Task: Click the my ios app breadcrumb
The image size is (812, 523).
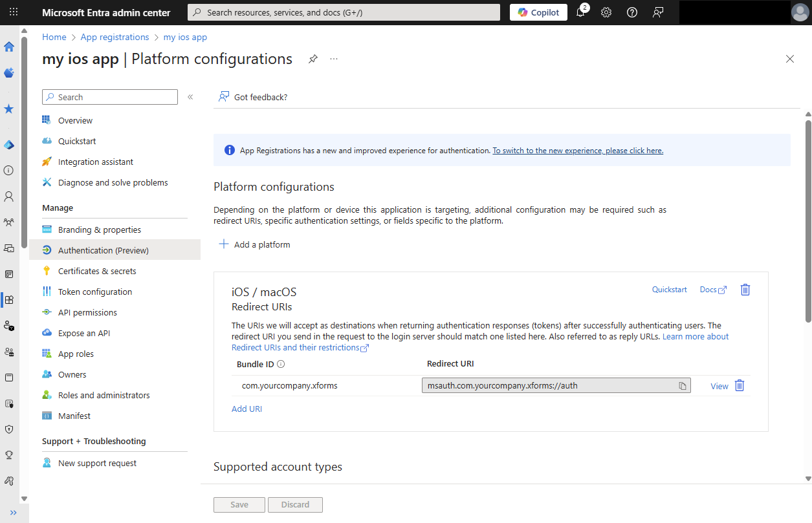Action: point(185,37)
